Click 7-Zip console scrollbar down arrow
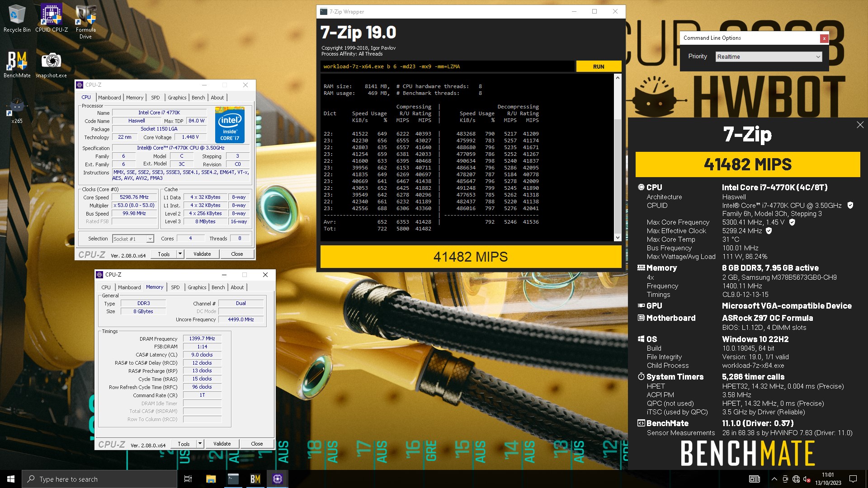868x488 pixels. point(618,238)
